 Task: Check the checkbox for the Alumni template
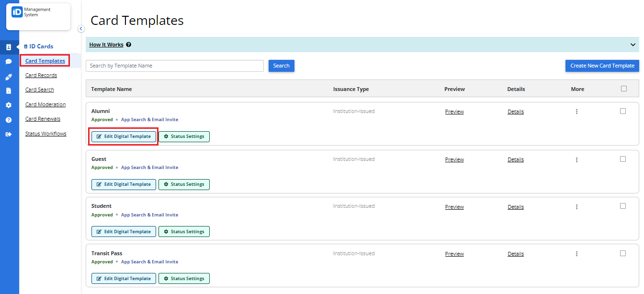coord(623,111)
